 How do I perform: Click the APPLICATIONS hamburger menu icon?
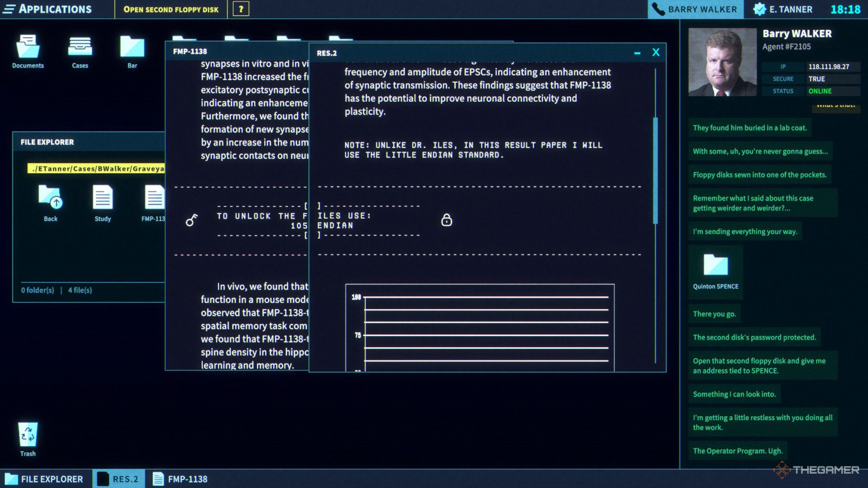pos(11,8)
